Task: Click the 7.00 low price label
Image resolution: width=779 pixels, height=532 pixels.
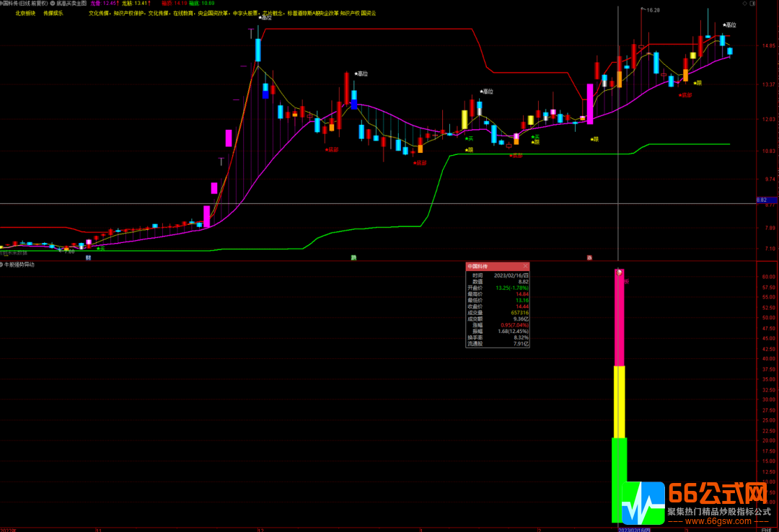Action: point(69,252)
